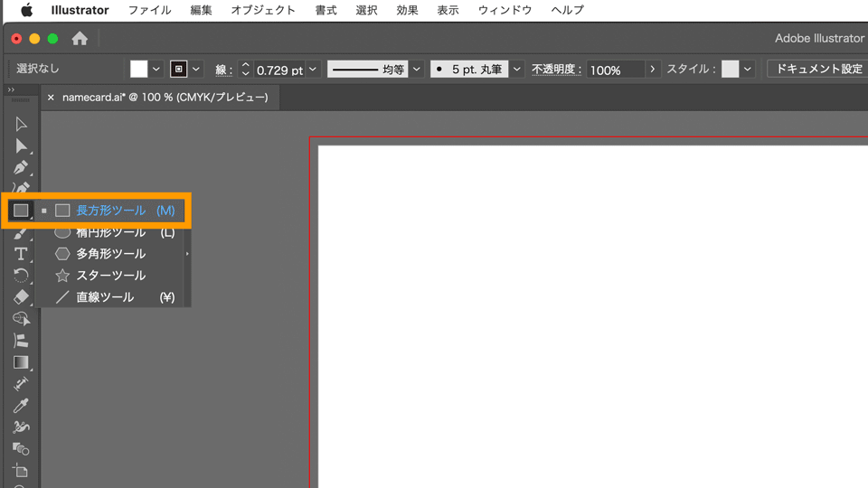Open the Apple menu
The height and width of the screenshot is (488, 868).
[x=26, y=10]
